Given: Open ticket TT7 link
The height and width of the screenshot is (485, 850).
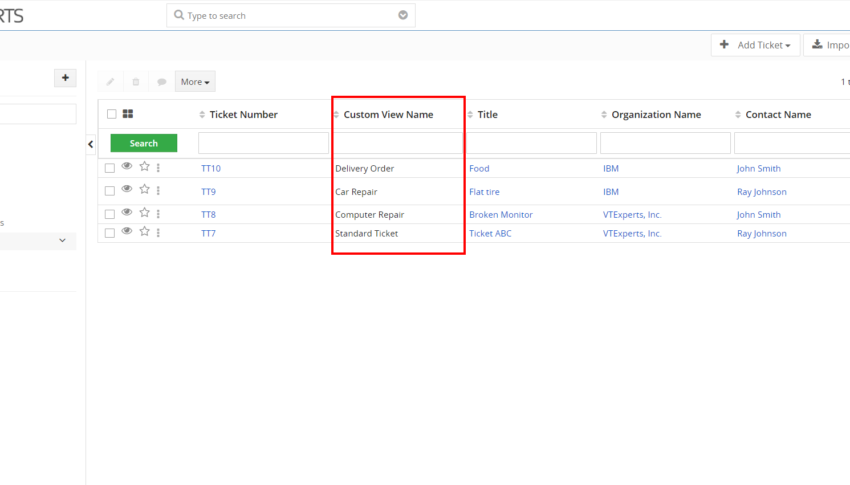Looking at the screenshot, I should pos(208,234).
